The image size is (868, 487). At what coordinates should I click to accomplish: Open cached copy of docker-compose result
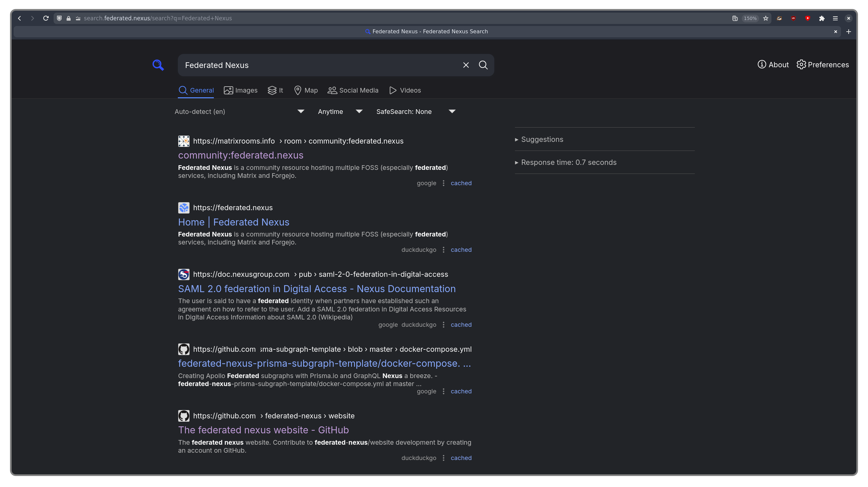pos(461,391)
